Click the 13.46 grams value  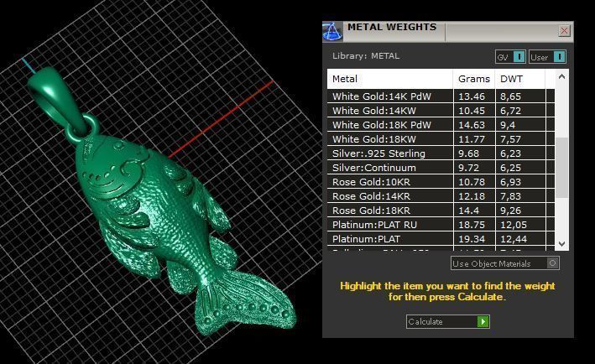[x=472, y=96]
